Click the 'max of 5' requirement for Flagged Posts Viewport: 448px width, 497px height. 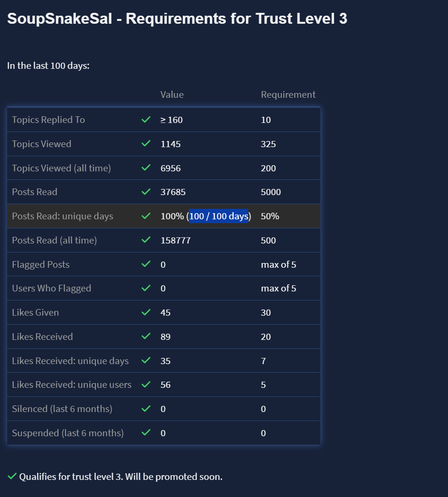pos(279,264)
